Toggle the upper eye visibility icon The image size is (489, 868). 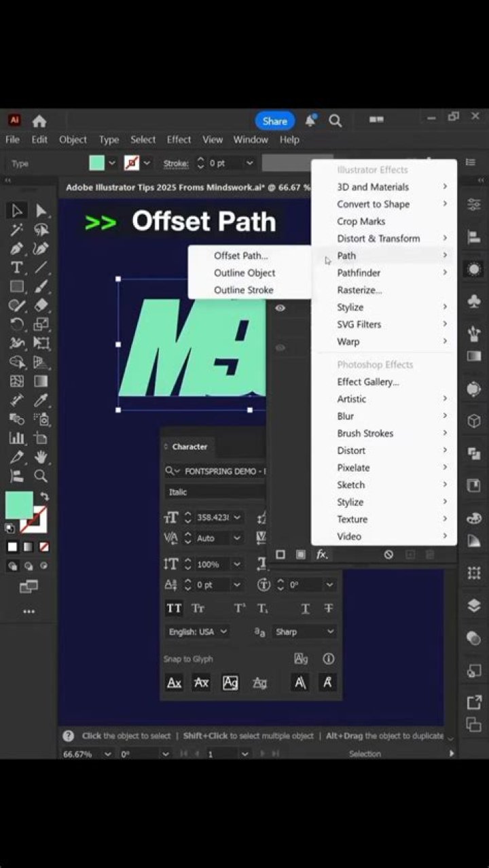pos(280,309)
